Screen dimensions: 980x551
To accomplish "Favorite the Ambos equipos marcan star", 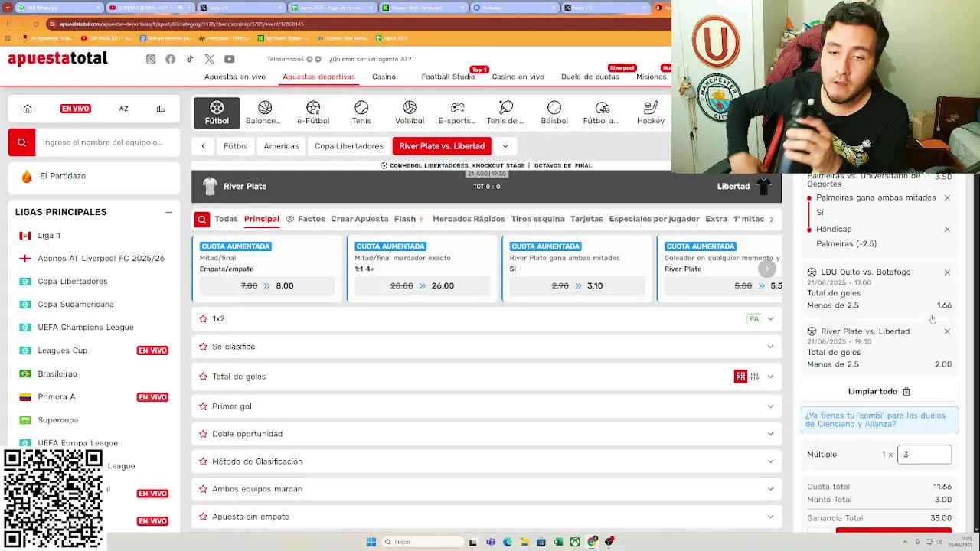I will 203,489.
